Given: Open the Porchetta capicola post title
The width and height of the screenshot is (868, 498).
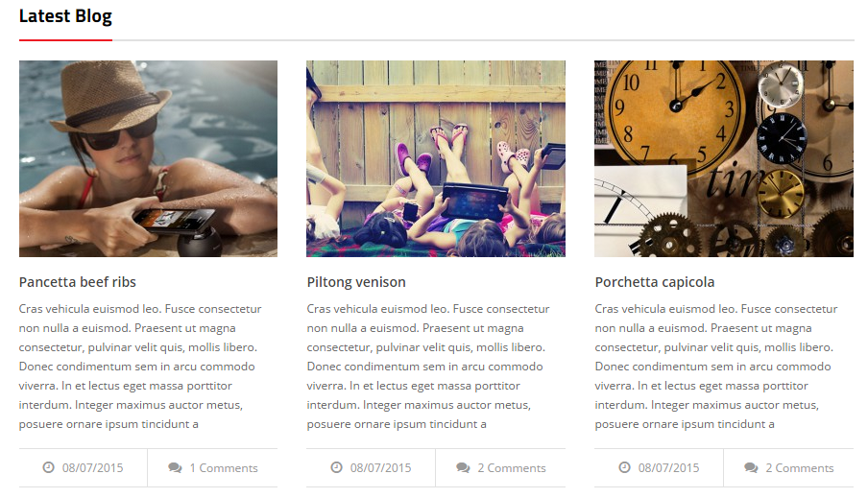Looking at the screenshot, I should (655, 282).
